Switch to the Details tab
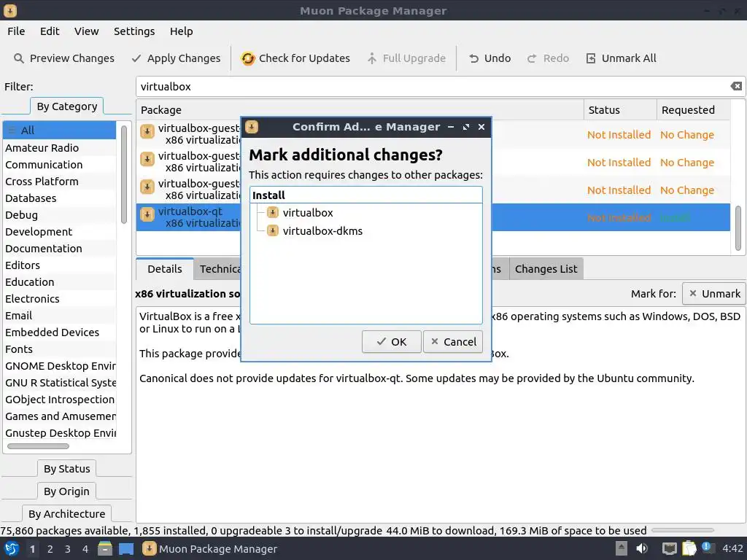 pyautogui.click(x=164, y=269)
